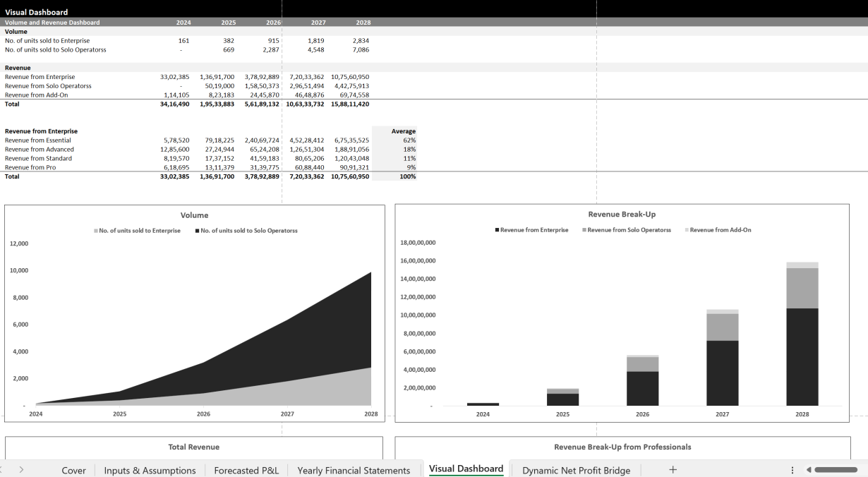868x477 pixels.
Task: Go to the Forecasted P&L sheet tab
Action: [246, 470]
